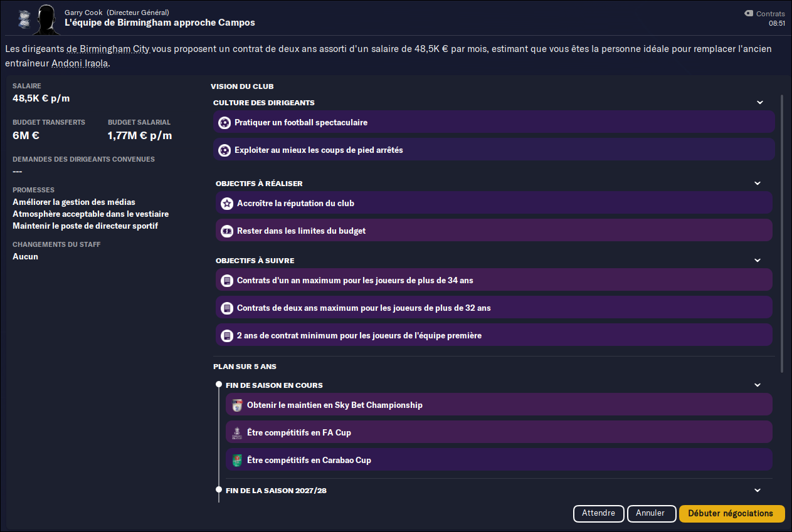Open the Birmingham City club link
The width and height of the screenshot is (792, 532).
coord(115,49)
